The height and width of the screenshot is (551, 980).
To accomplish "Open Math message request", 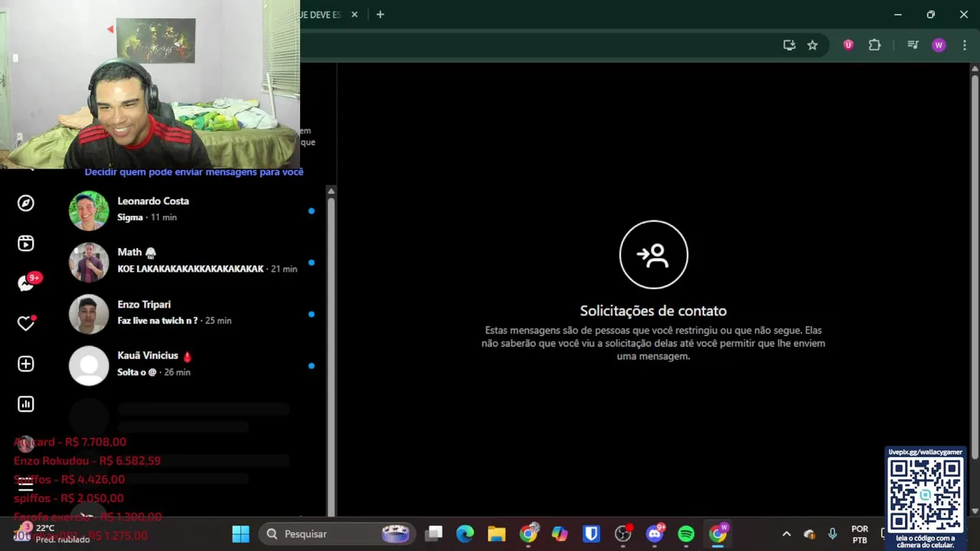I will (x=196, y=261).
